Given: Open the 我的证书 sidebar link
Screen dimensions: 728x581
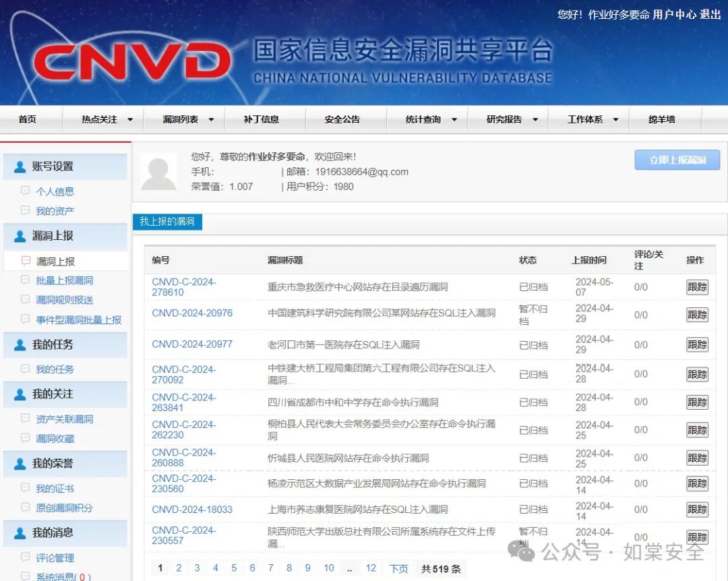Looking at the screenshot, I should (55, 489).
